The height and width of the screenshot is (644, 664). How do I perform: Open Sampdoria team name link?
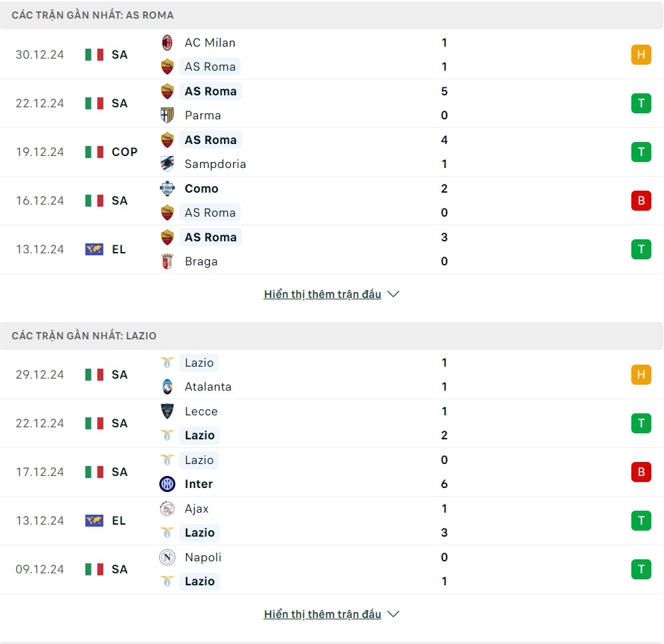(x=215, y=164)
